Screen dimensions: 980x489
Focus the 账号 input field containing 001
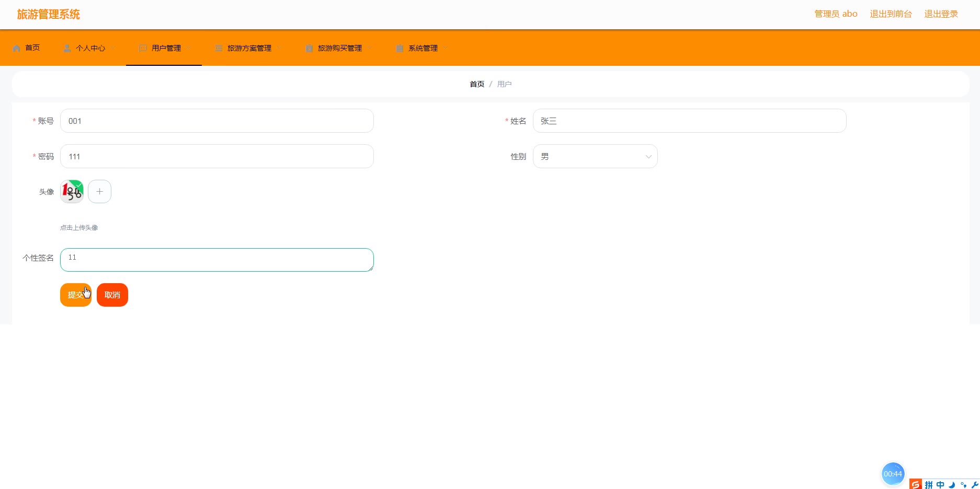(217, 121)
